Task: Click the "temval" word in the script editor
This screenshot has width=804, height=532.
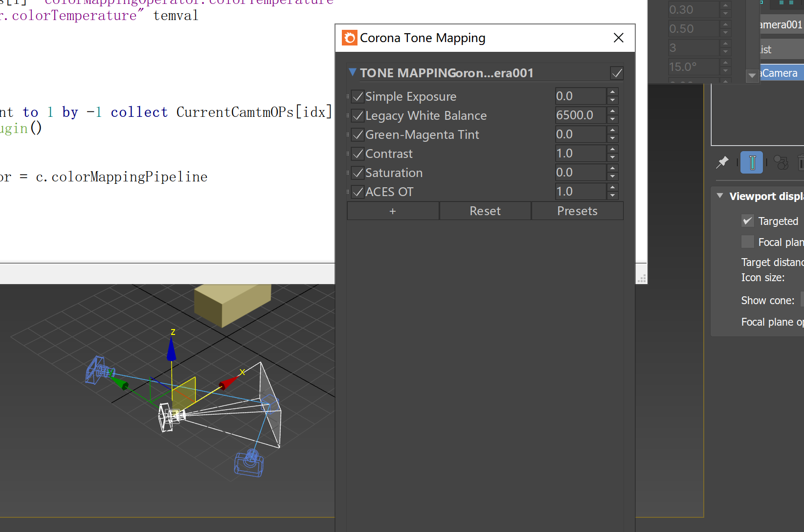Action: tap(176, 16)
